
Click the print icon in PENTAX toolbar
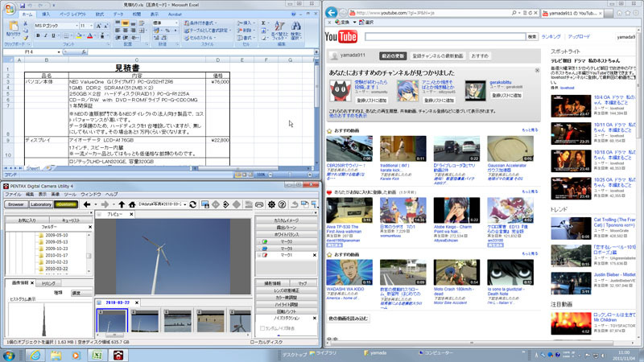259,204
